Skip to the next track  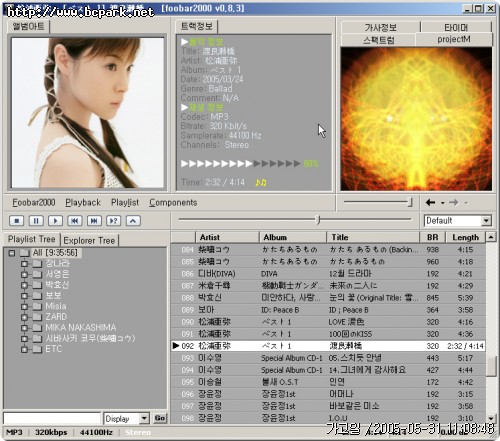click(x=94, y=221)
